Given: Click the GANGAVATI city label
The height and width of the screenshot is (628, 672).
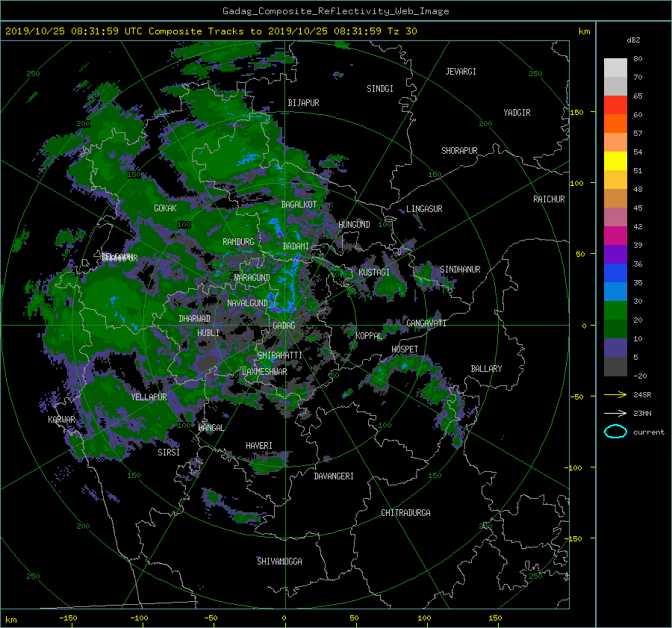Looking at the screenshot, I should [x=426, y=323].
